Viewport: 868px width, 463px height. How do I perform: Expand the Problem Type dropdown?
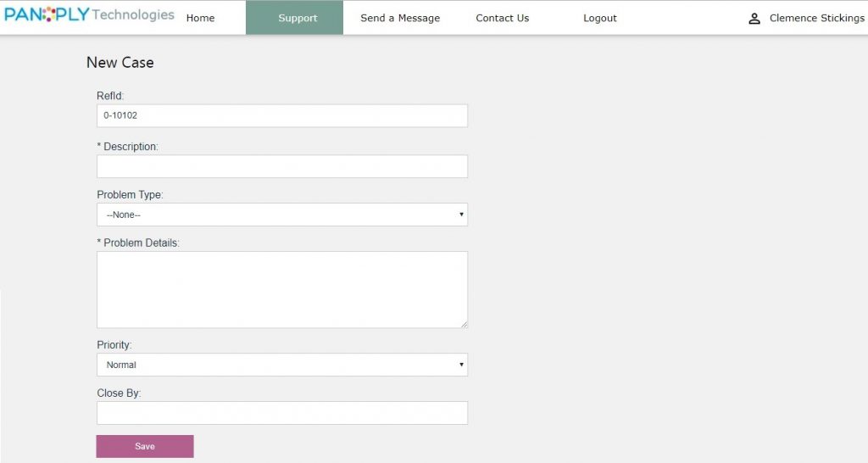pos(282,215)
